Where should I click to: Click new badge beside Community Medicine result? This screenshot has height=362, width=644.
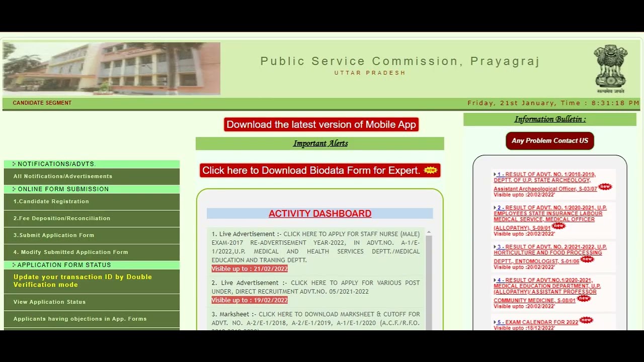pos(584,298)
